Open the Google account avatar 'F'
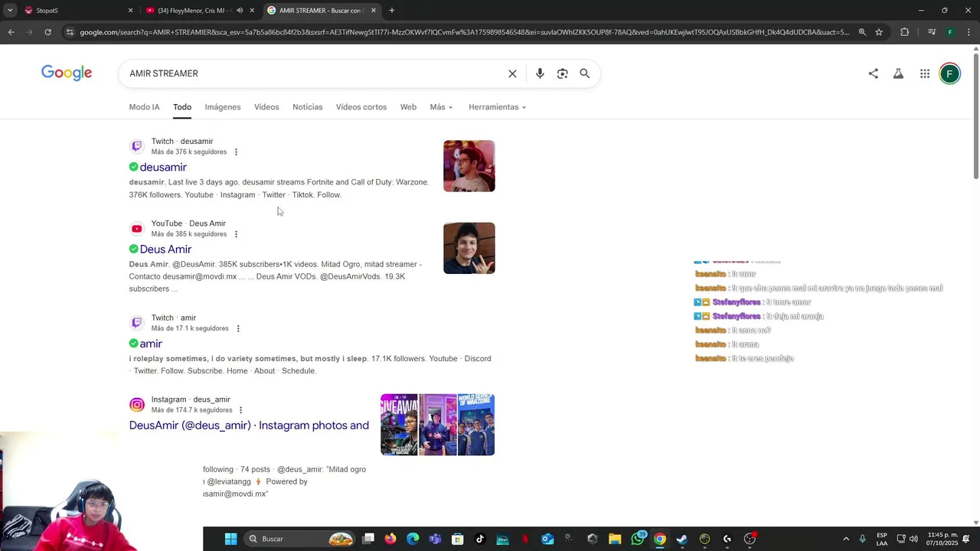Screen dimensions: 980x551 949,73
